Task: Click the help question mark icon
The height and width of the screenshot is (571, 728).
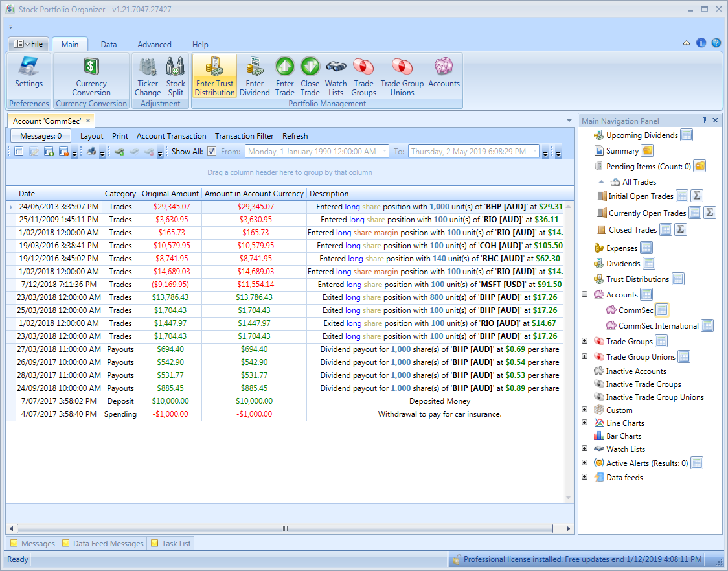Action: tap(716, 43)
